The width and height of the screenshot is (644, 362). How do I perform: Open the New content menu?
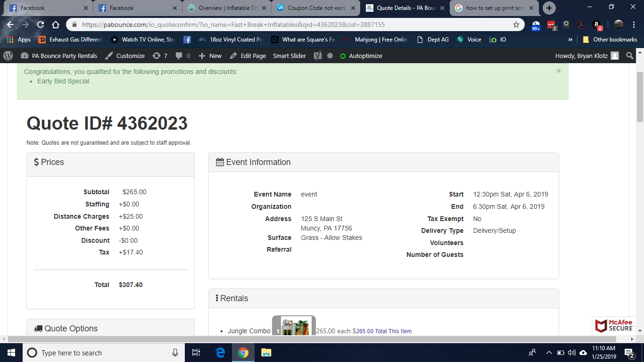click(210, 56)
